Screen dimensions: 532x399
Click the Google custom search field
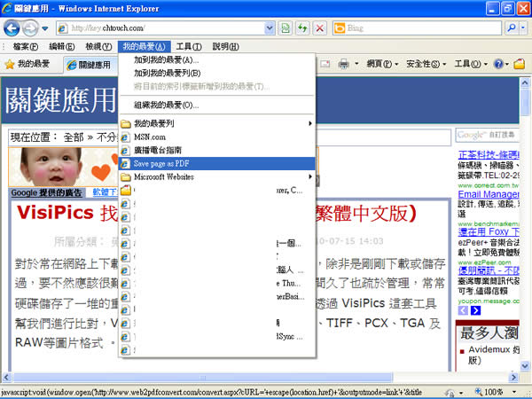(x=487, y=135)
